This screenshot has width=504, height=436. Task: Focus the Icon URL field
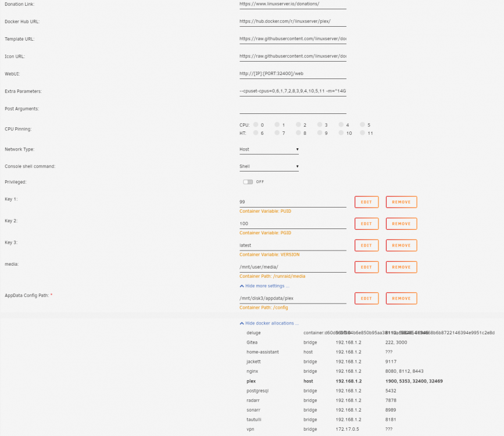point(293,56)
